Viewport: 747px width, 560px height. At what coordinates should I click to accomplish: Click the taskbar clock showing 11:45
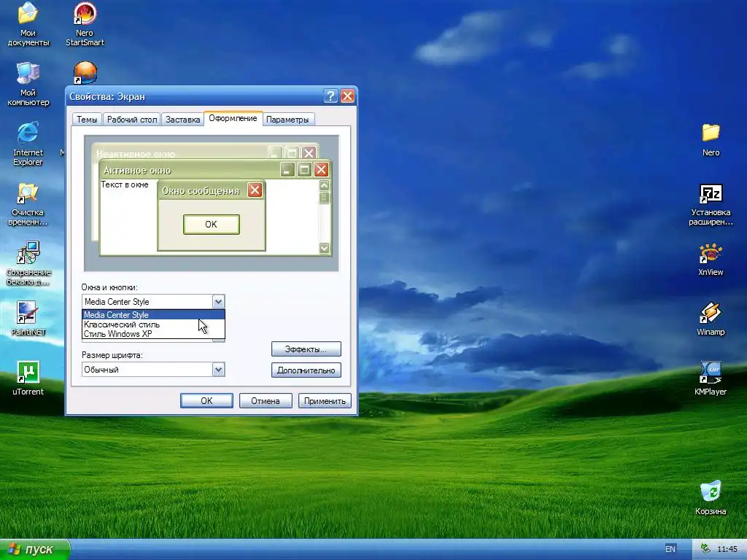(727, 549)
